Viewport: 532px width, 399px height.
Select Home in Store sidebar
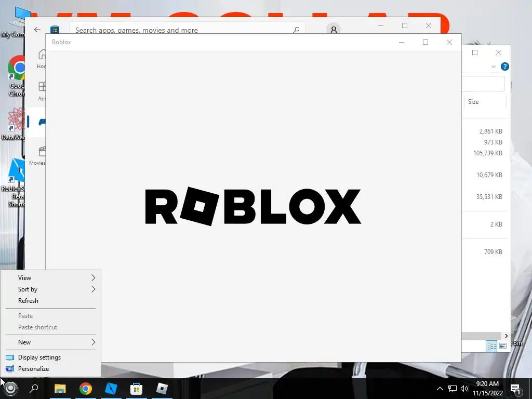pos(42,58)
